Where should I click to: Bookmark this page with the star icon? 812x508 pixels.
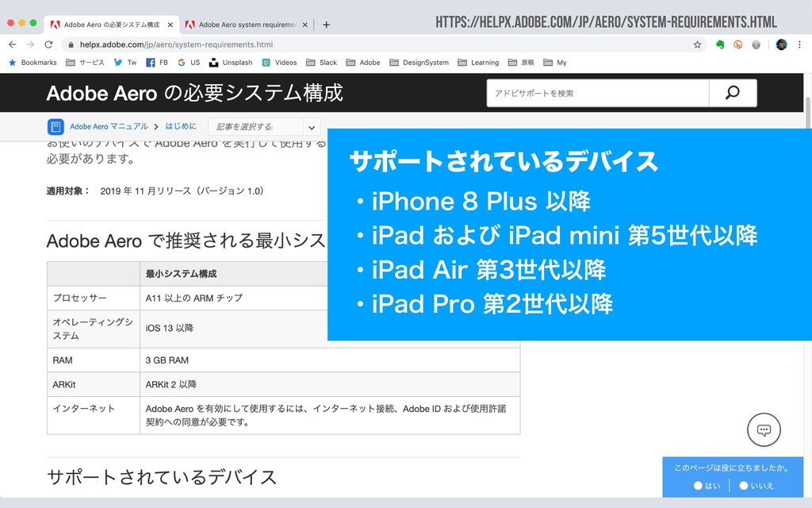pos(698,44)
